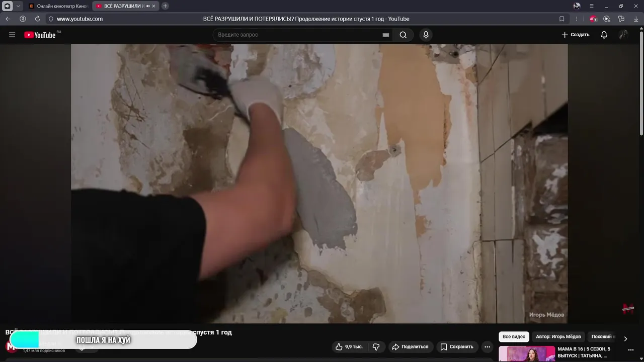Open the on-screen keyboard in search box
Image resolution: width=644 pixels, height=362 pixels.
386,35
